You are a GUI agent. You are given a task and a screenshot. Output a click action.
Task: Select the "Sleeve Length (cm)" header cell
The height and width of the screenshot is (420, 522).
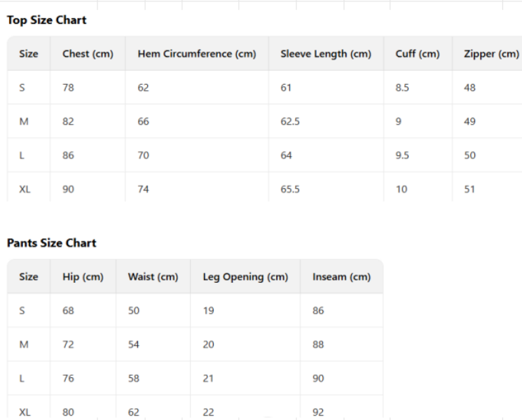325,54
